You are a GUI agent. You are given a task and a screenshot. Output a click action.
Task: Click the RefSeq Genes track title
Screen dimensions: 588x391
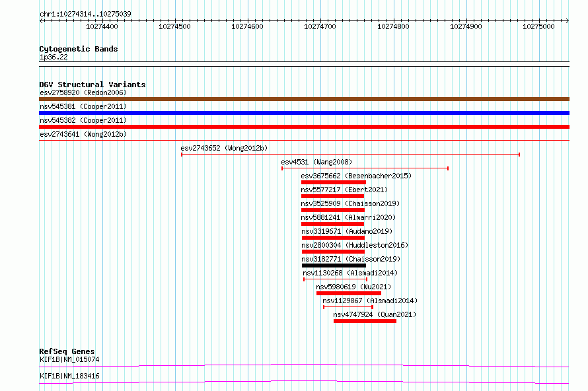click(x=67, y=351)
